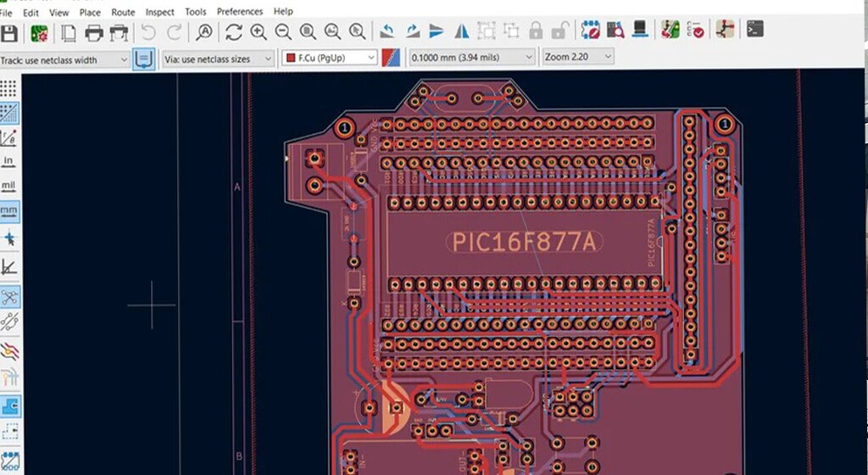
Task: Open the Help menu
Action: [283, 11]
